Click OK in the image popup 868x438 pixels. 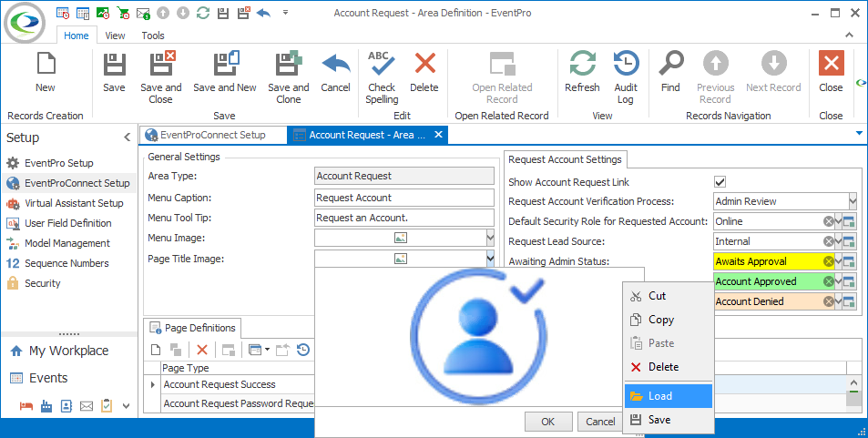(548, 422)
